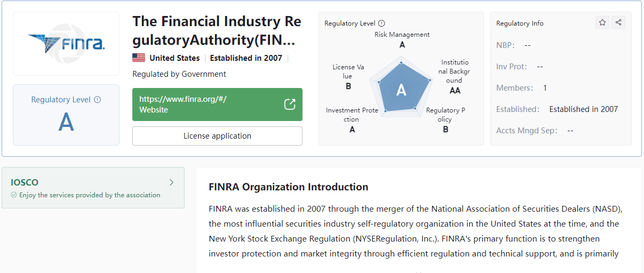Image resolution: width=644 pixels, height=273 pixels.
Task: Click the star favorite icon
Action: pos(602,22)
